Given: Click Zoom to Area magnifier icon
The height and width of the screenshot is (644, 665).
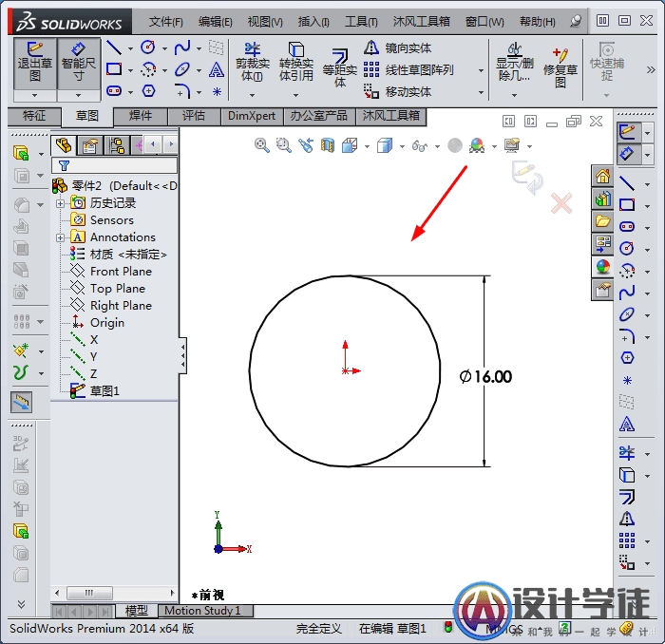Looking at the screenshot, I should point(283,145).
